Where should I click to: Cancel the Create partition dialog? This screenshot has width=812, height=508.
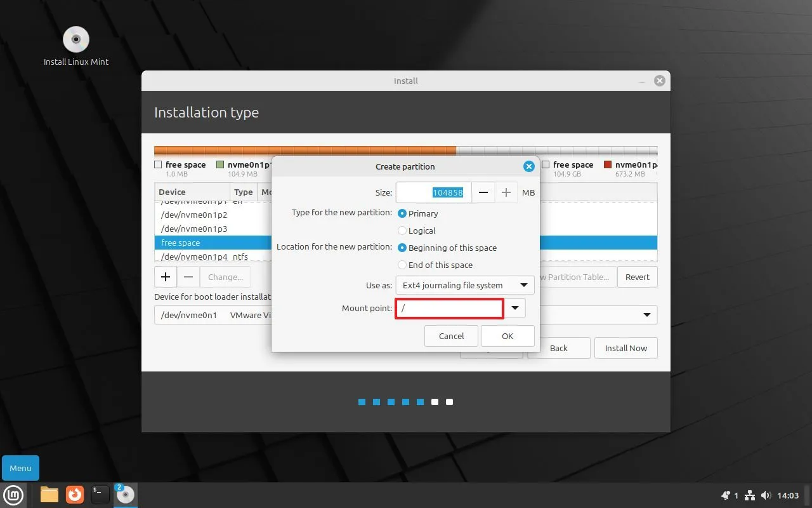[450, 335]
